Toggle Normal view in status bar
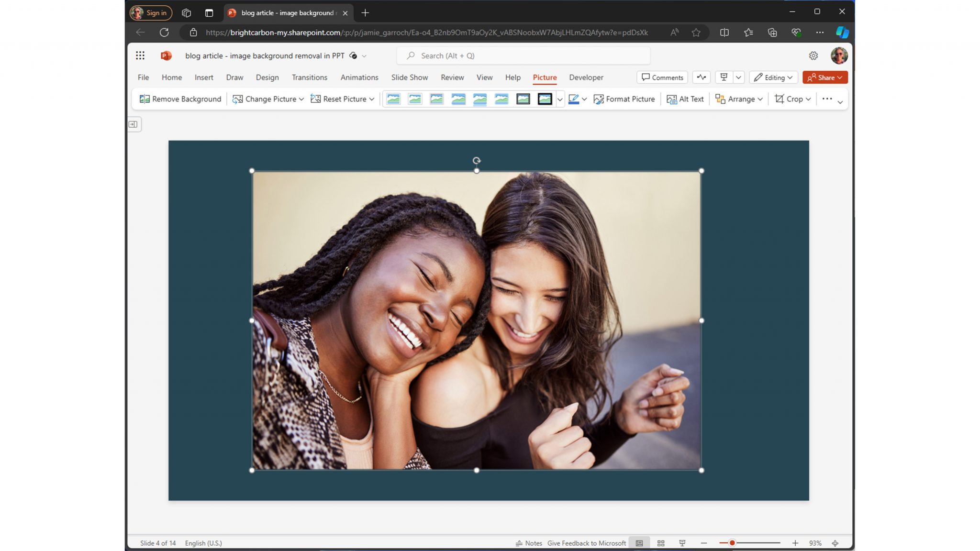The height and width of the screenshot is (551, 980). coord(638,543)
